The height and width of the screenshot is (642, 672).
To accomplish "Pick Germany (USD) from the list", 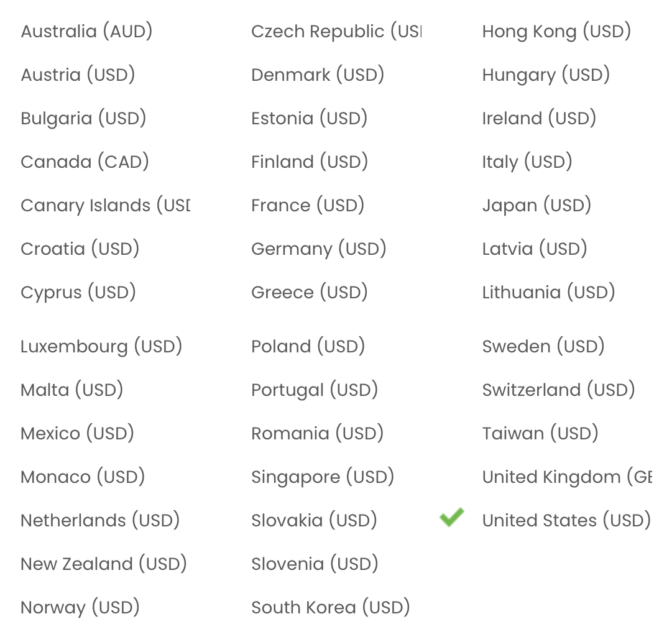I will coord(318,249).
